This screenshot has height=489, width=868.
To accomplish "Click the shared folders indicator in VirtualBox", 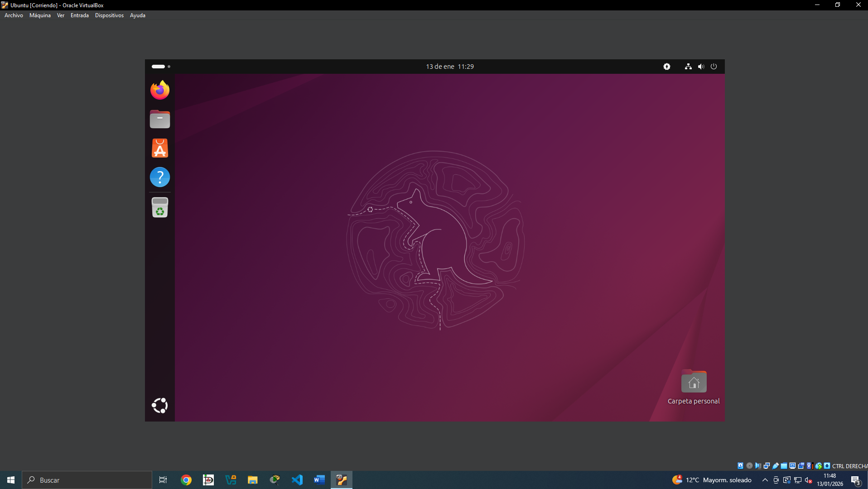I will pyautogui.click(x=784, y=465).
